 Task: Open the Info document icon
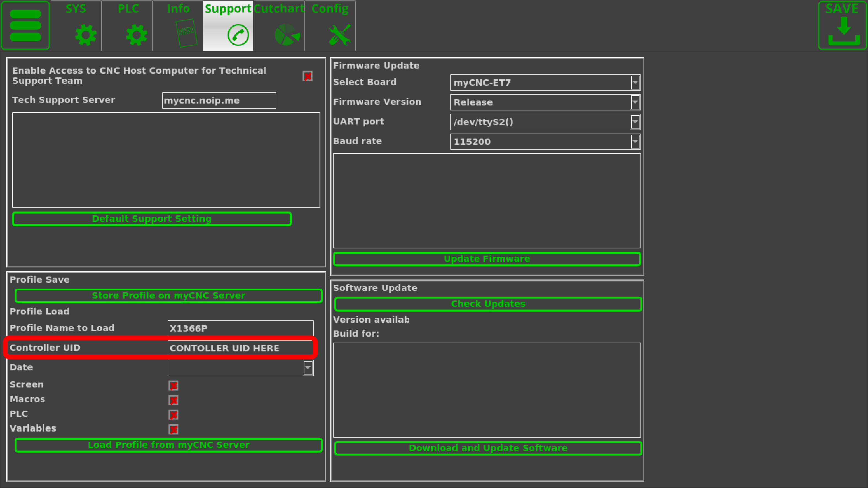186,33
